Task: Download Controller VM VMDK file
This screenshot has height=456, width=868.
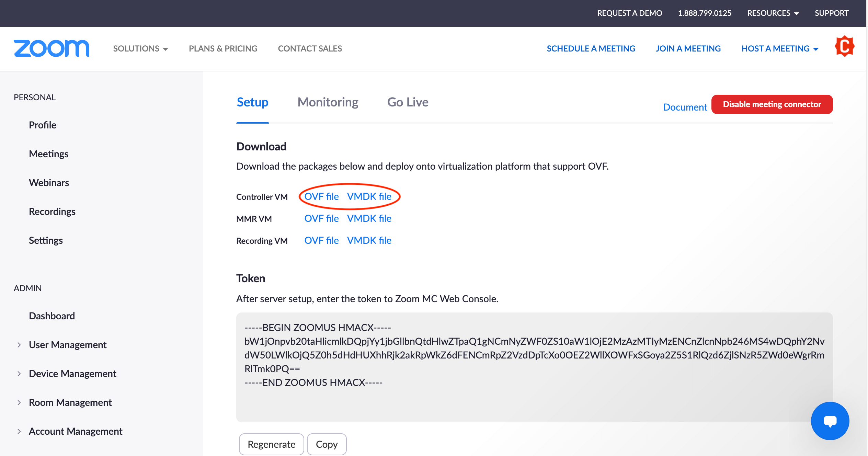Action: point(369,196)
